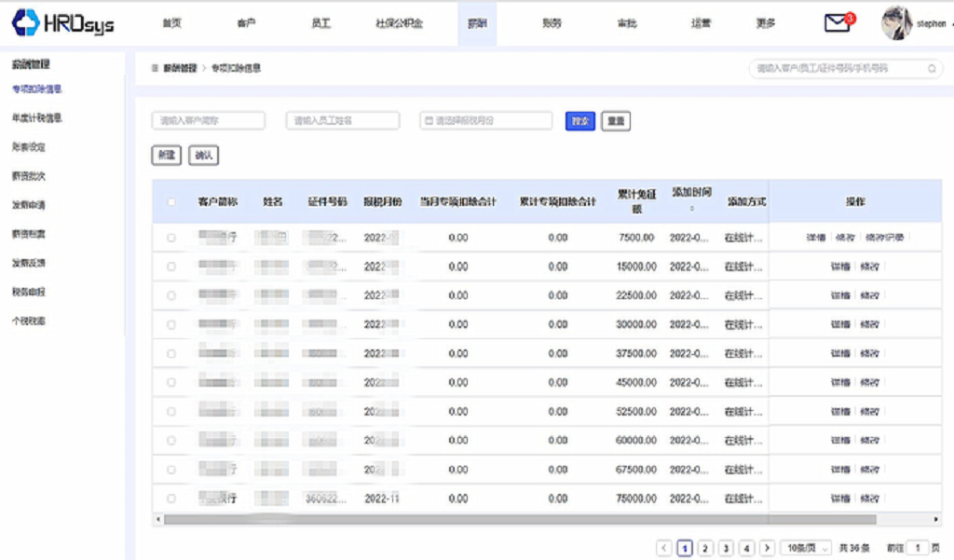Screen dimensions: 954x560
Task: Open the tax month date picker
Action: (486, 121)
